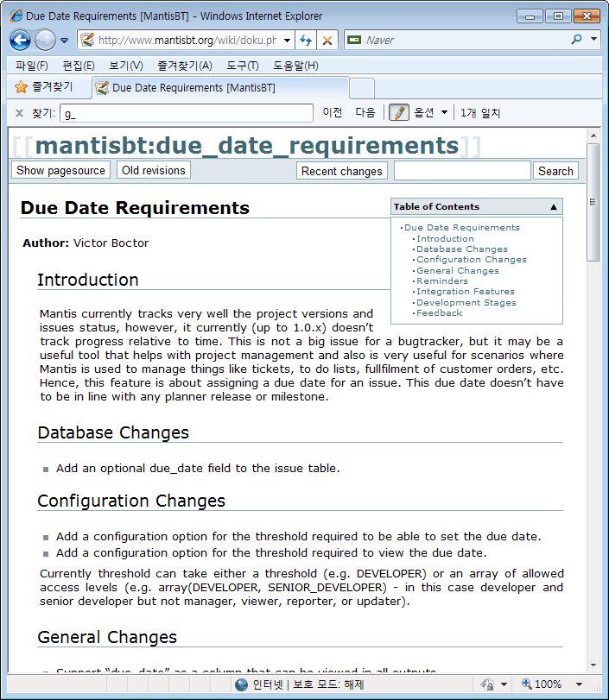Click the mantisbt:due_date_requirements page title link

[247, 146]
